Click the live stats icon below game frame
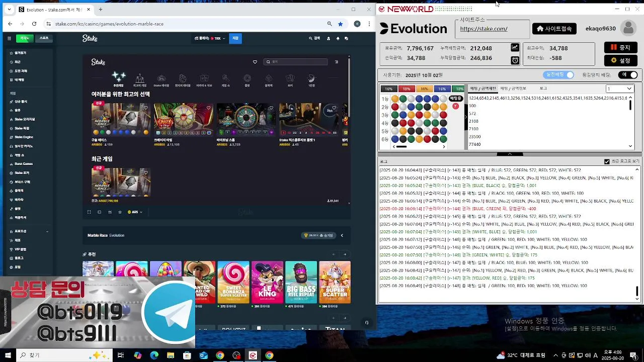This screenshot has width=644, height=362. 110,212
